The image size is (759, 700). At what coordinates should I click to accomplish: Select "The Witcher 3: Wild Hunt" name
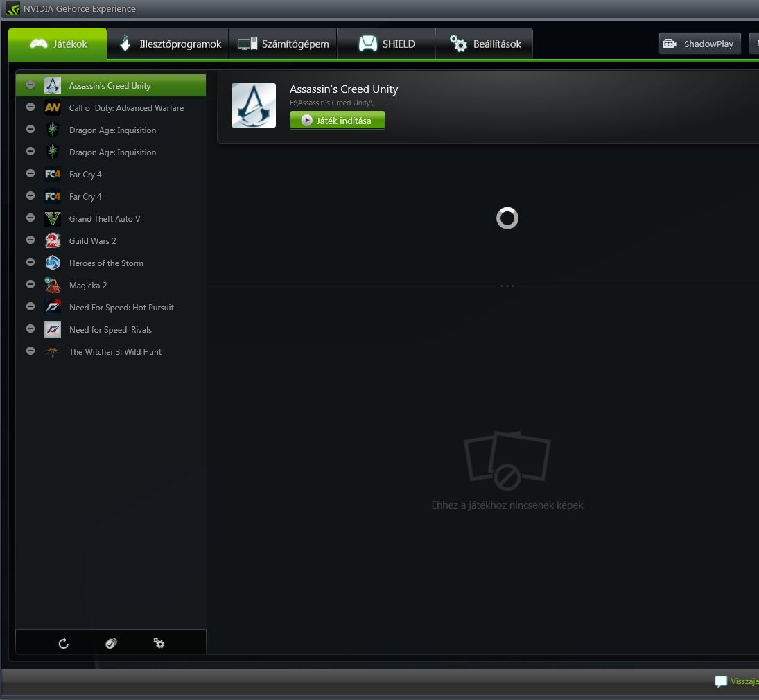pyautogui.click(x=115, y=351)
